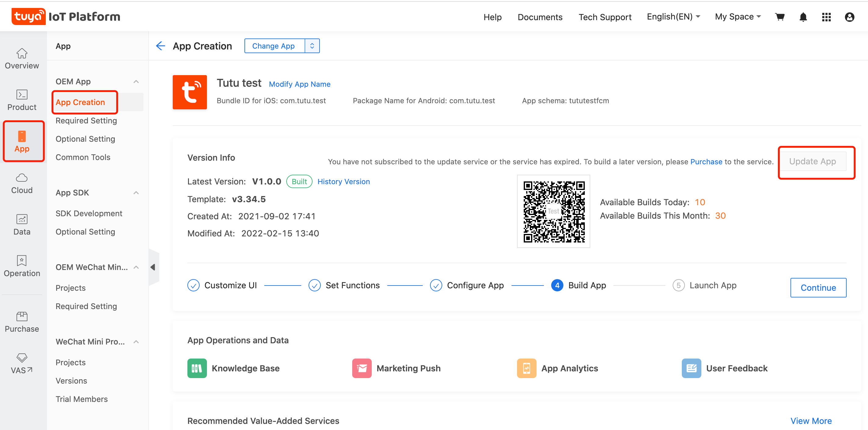Open the Data section icon
The width and height of the screenshot is (868, 430).
tap(22, 219)
